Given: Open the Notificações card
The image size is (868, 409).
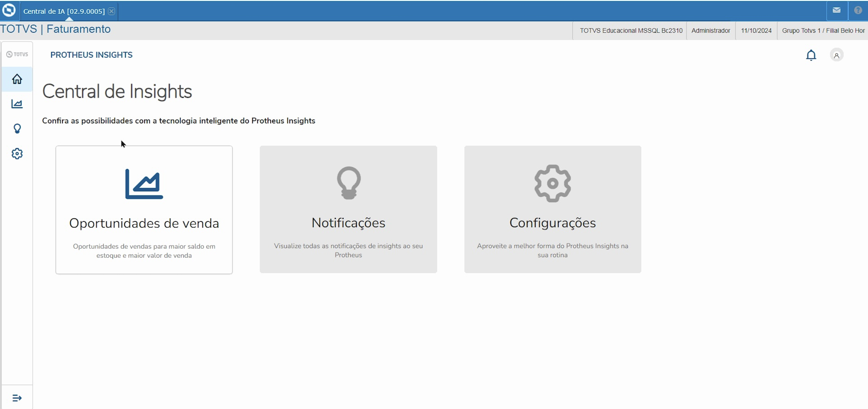Looking at the screenshot, I should (348, 209).
